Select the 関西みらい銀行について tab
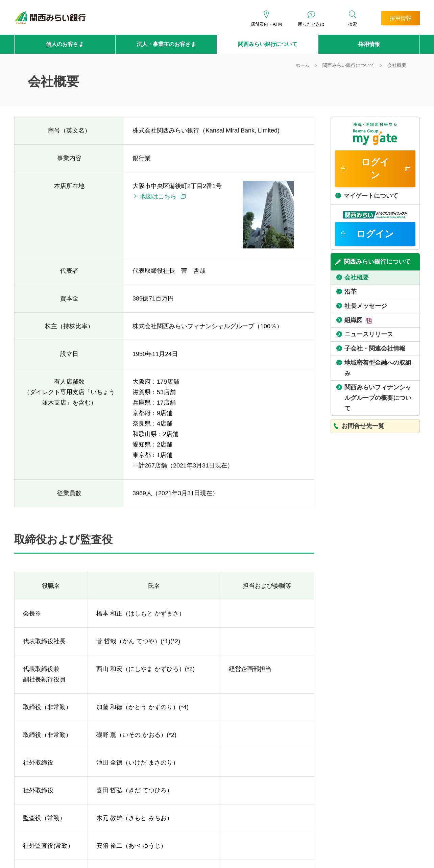Viewport: 434px width, 868px height. coord(267,44)
